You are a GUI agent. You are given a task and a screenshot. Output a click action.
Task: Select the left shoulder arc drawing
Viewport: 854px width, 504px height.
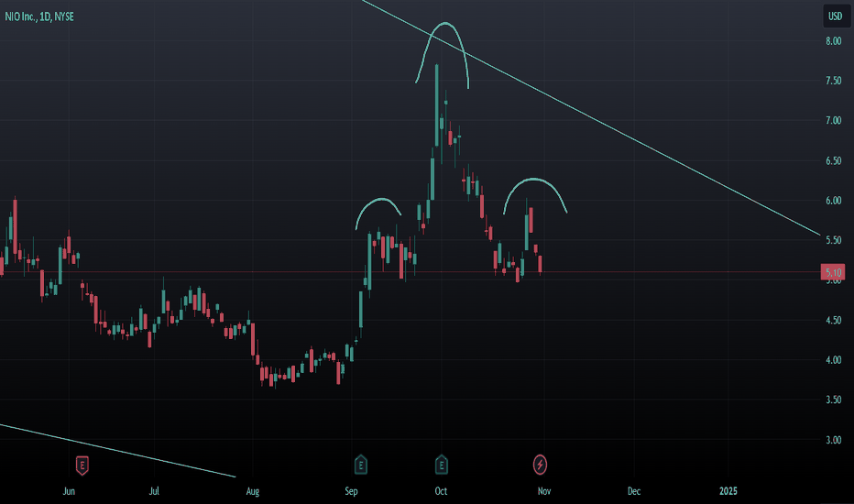(381, 199)
